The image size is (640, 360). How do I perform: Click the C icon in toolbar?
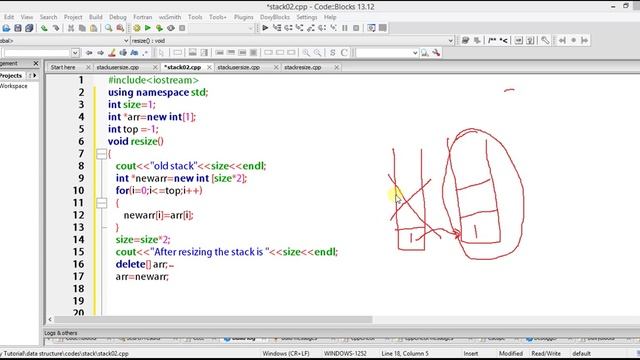tap(344, 53)
